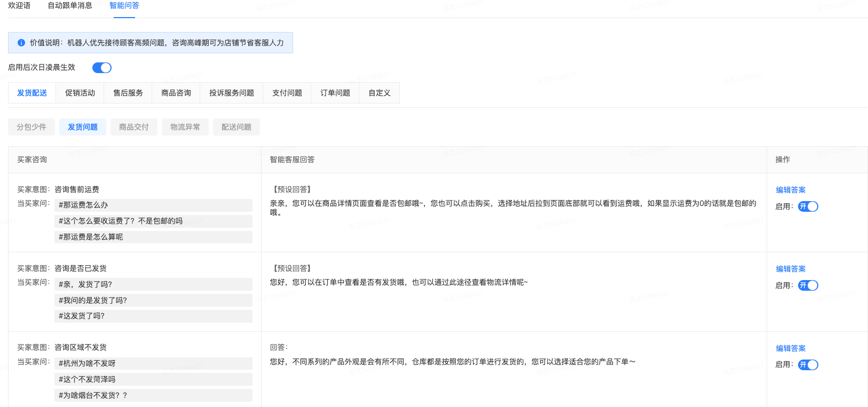This screenshot has height=407, width=868.
Task: Switch to 自动跟单消息 tab
Action: point(70,5)
